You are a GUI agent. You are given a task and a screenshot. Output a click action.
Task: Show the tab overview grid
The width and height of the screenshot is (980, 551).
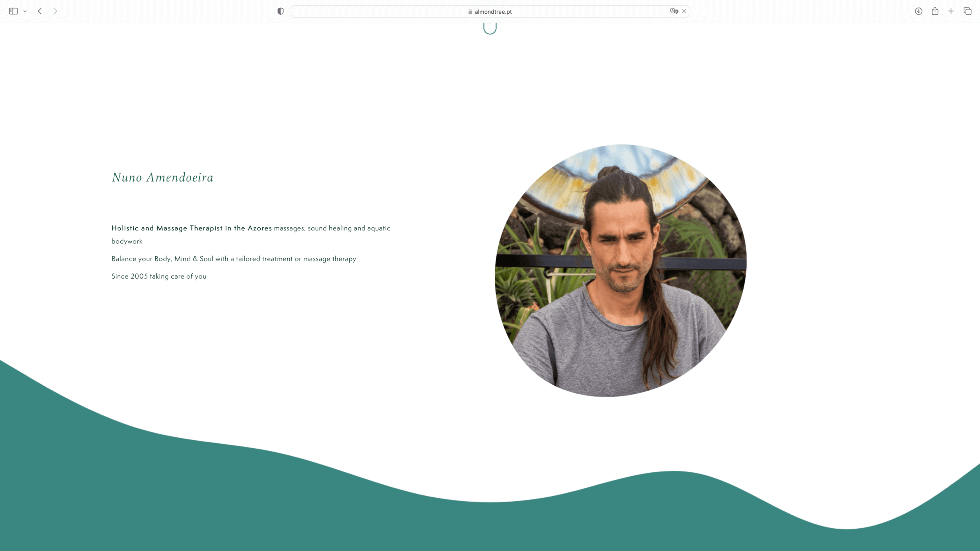click(x=967, y=11)
